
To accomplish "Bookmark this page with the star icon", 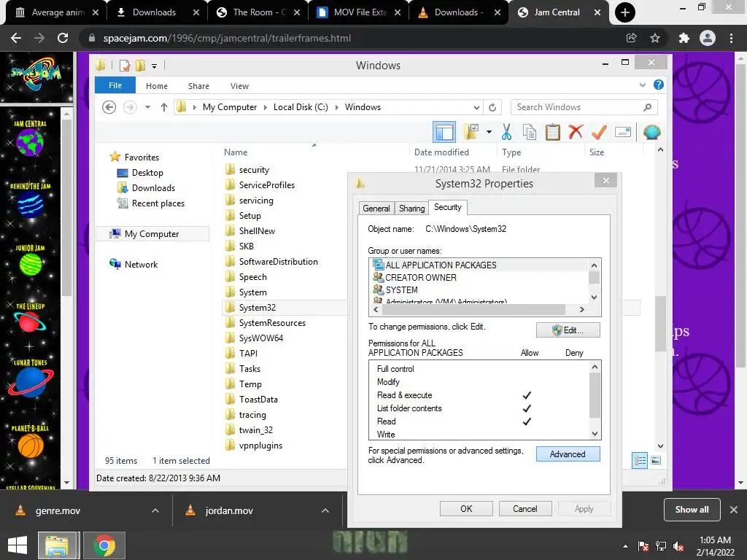I will pyautogui.click(x=655, y=38).
